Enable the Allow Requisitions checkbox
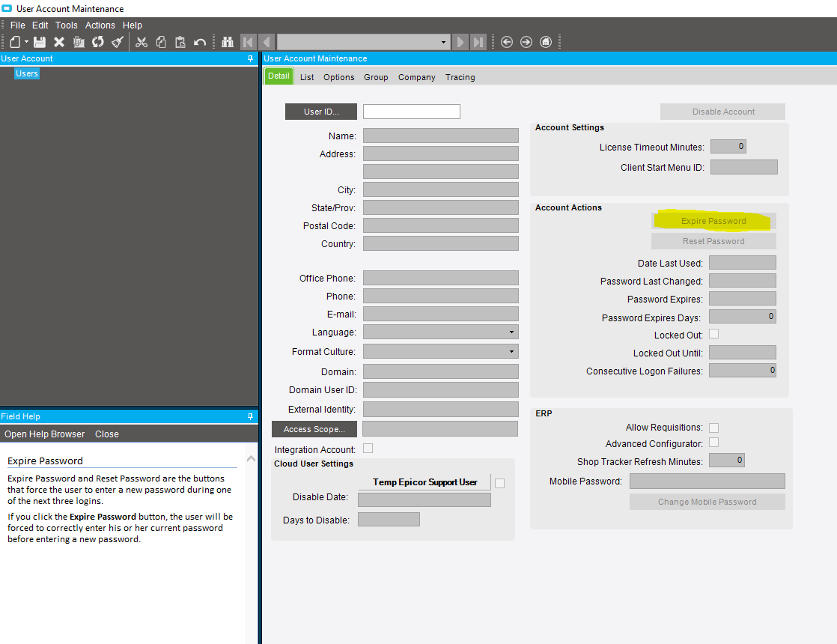This screenshot has height=644, width=837. point(713,428)
